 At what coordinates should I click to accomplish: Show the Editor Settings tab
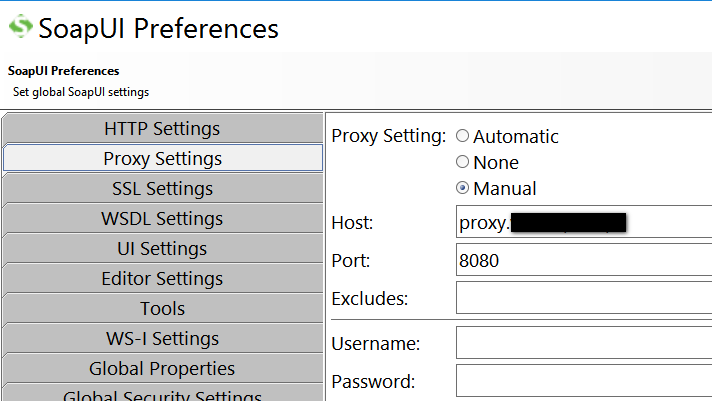(162, 279)
